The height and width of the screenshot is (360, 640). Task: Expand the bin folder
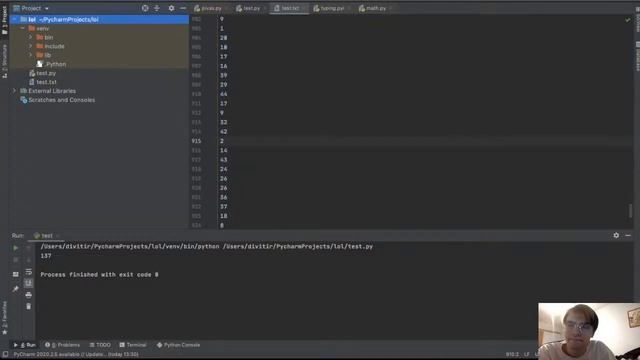click(x=31, y=37)
